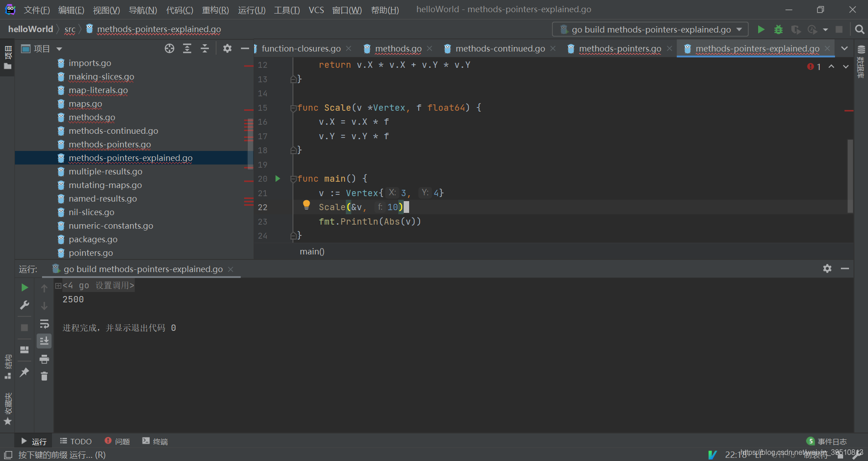868x461 pixels.
Task: Open the VCS menu
Action: point(316,10)
